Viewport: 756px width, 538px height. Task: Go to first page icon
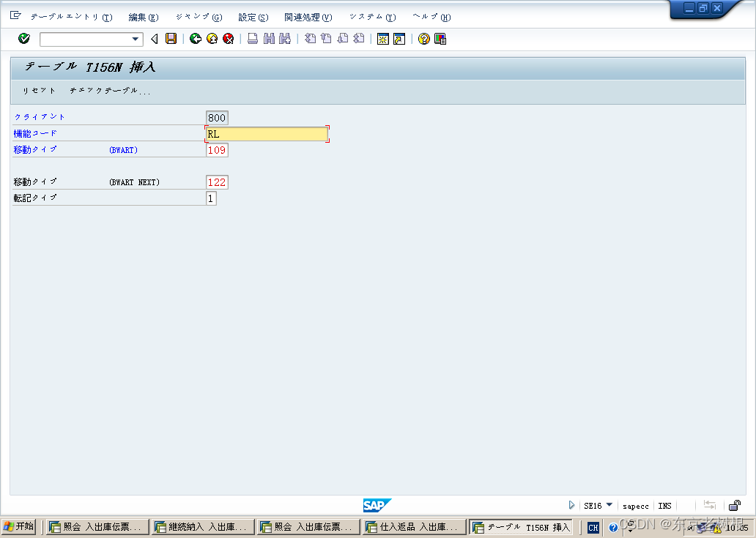pos(310,39)
